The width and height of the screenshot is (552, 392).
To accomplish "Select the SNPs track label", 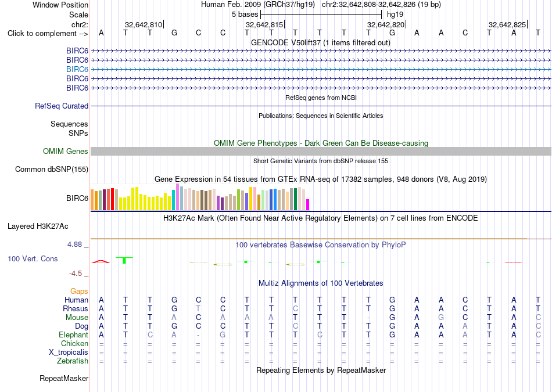I will (78, 133).
